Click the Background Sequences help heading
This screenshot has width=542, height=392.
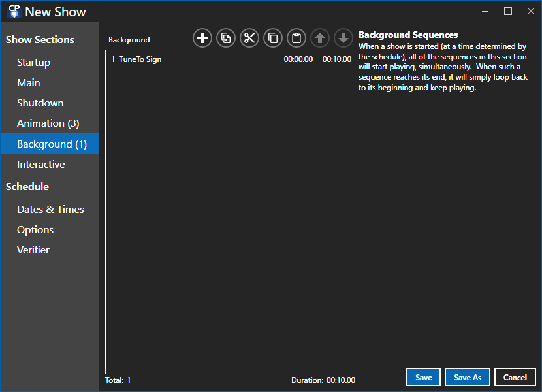(x=408, y=35)
